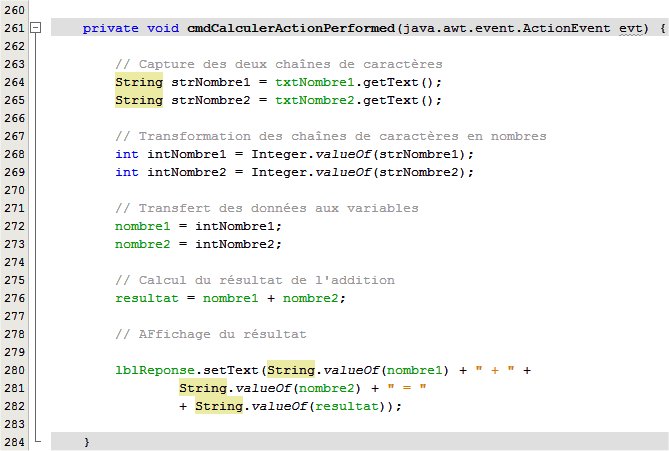669x451 pixels.
Task: Click 'resultat' argument on line 282
Action: [347, 406]
